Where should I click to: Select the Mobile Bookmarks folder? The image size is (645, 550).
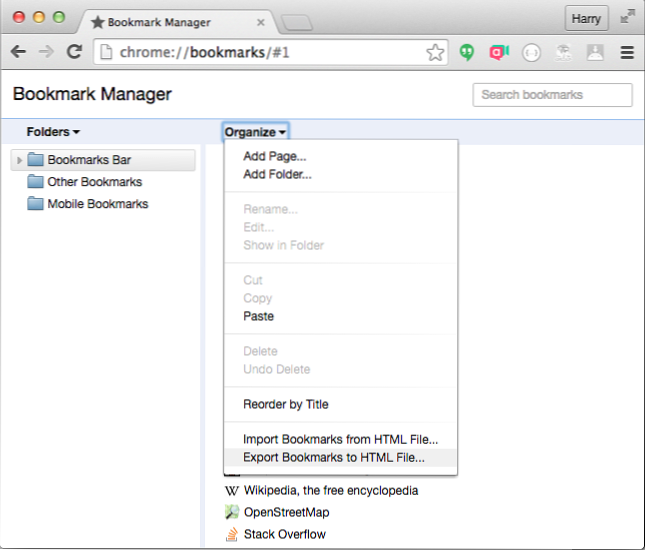(x=97, y=204)
